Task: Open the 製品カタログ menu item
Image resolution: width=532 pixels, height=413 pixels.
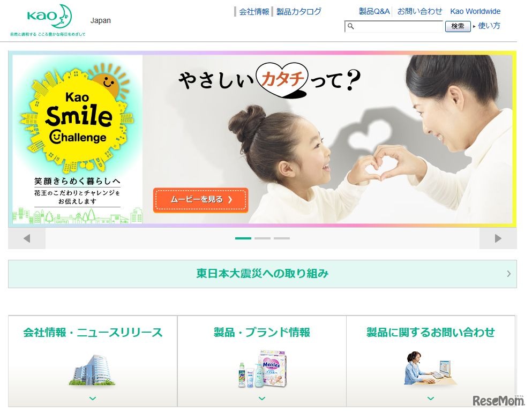Action: tap(298, 12)
